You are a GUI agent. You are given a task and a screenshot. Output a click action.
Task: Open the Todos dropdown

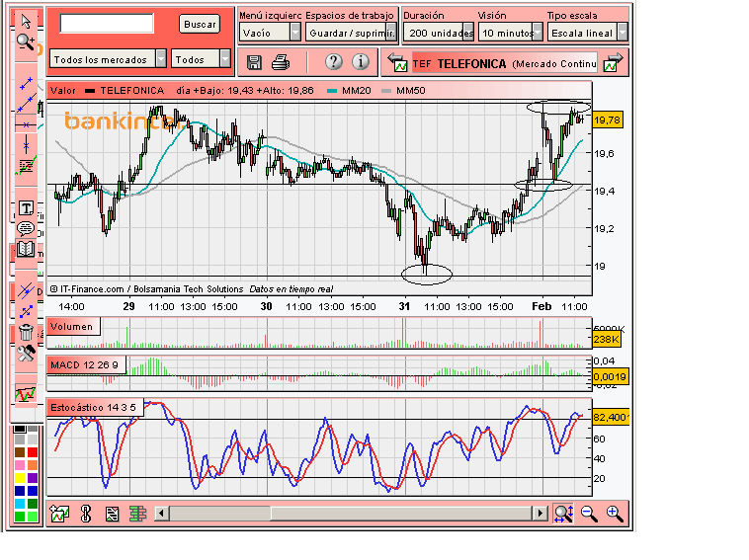coord(201,59)
